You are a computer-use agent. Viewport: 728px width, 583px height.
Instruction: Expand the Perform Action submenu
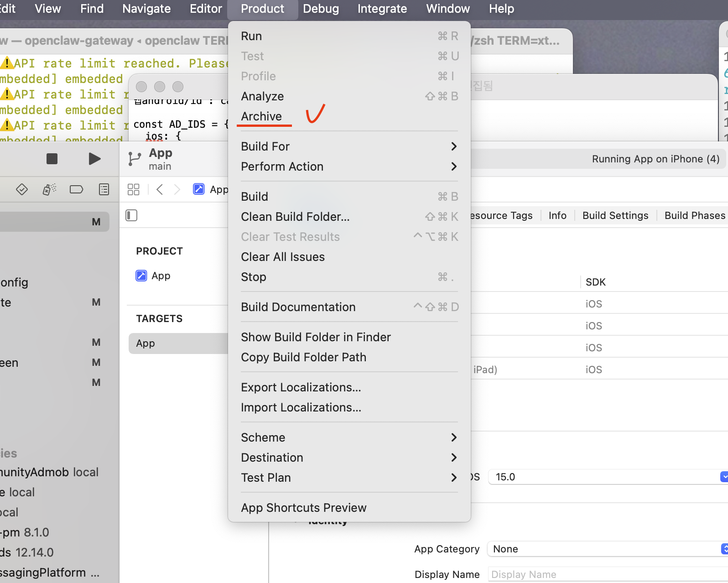[x=349, y=167]
